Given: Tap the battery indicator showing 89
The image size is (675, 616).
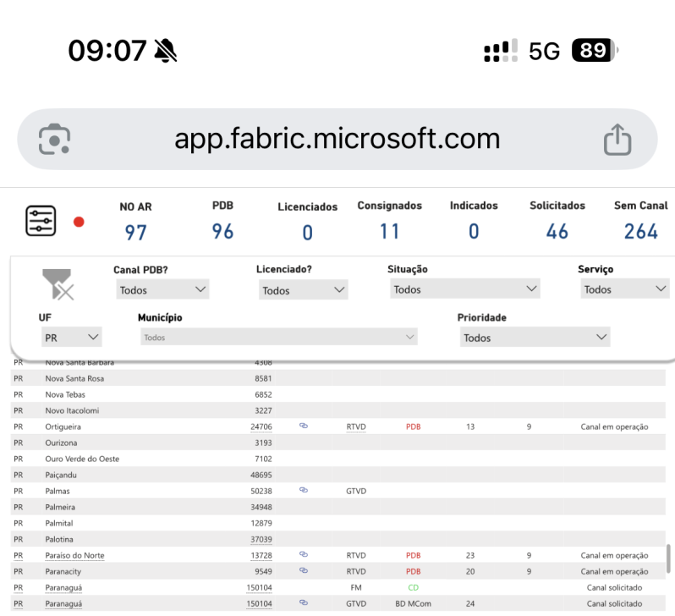Looking at the screenshot, I should (x=595, y=50).
